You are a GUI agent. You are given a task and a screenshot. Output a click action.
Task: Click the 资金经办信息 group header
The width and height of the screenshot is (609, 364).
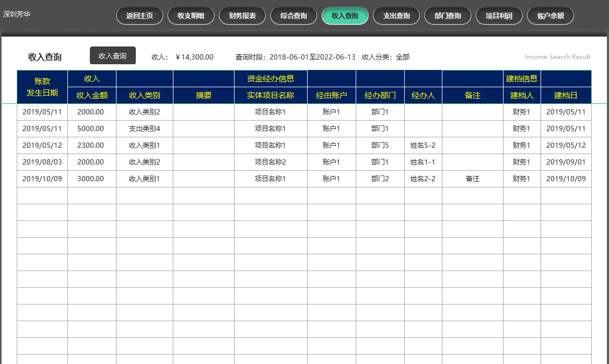coord(271,79)
